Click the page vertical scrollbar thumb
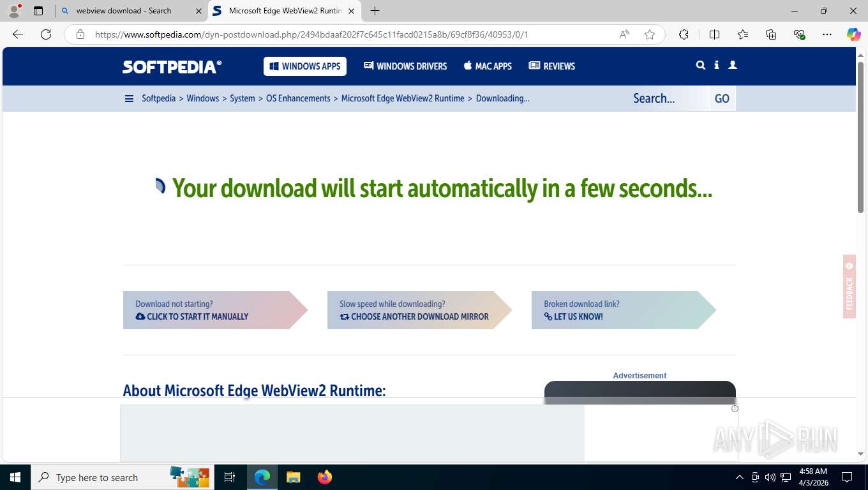The width and height of the screenshot is (868, 490). 861,137
